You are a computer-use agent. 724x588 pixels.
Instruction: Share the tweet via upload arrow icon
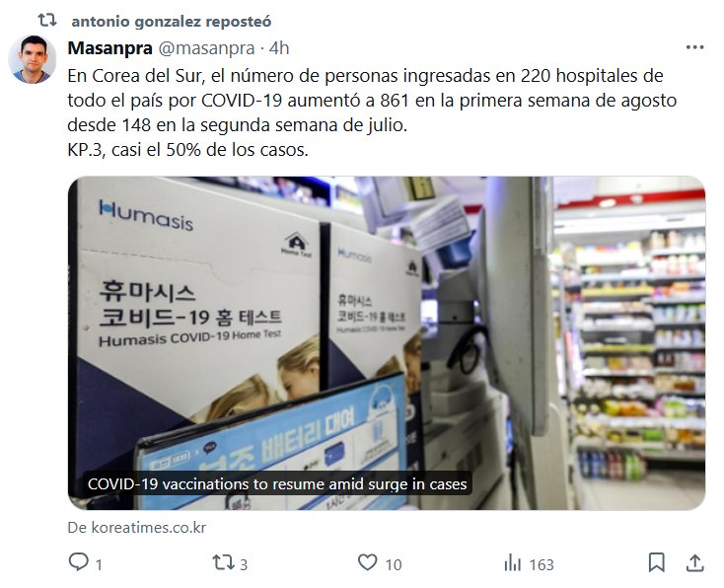click(695, 562)
